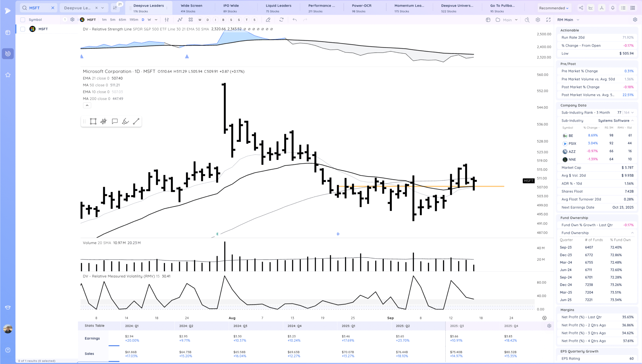Select the W weekly timeframe

tap(149, 20)
